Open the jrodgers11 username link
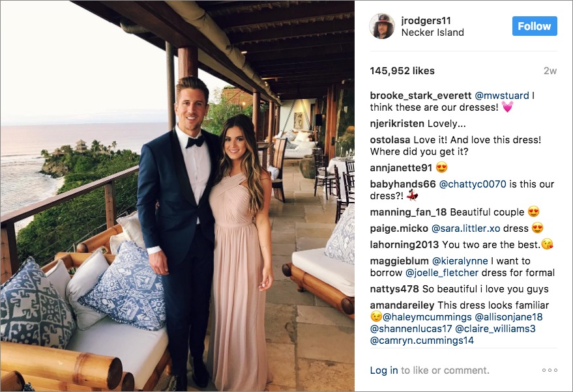 click(x=426, y=20)
